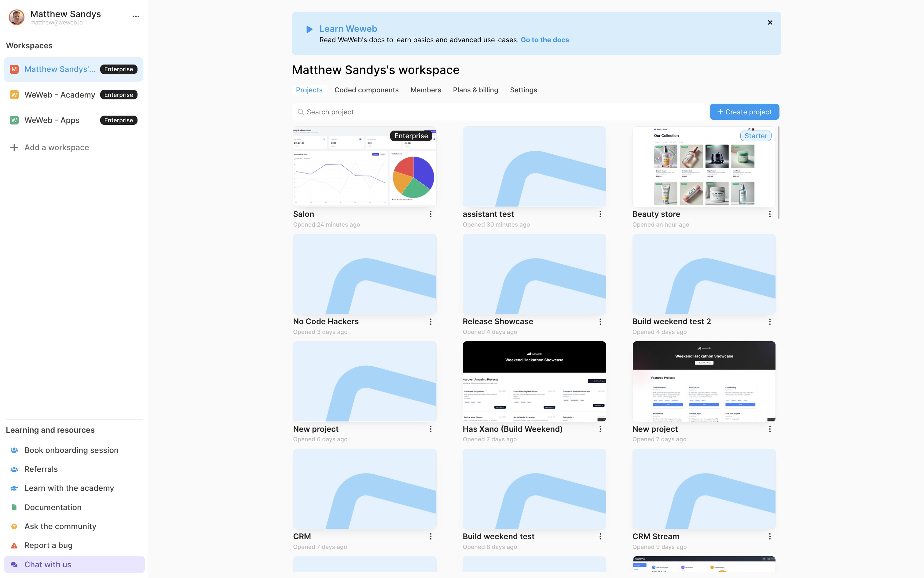Click the Learn Weweb heading link

[348, 29]
